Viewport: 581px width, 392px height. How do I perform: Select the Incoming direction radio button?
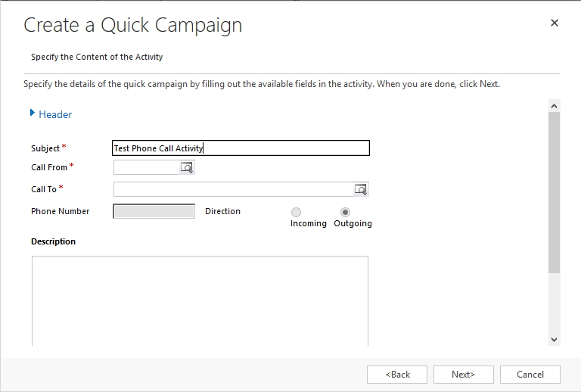click(x=296, y=213)
